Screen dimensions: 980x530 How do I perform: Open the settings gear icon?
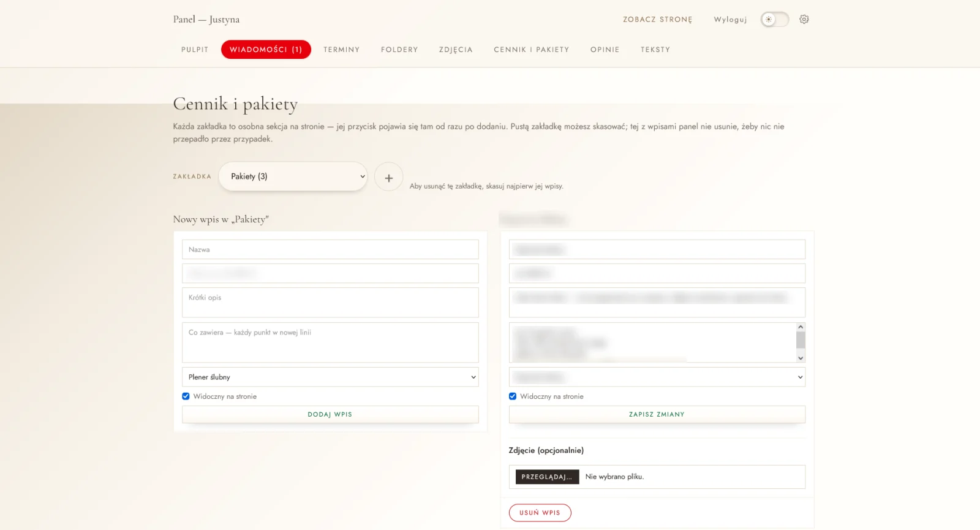804,20
